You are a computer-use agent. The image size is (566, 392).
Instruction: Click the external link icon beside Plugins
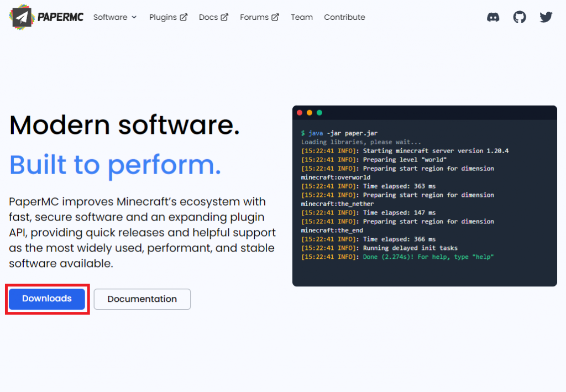tap(184, 17)
